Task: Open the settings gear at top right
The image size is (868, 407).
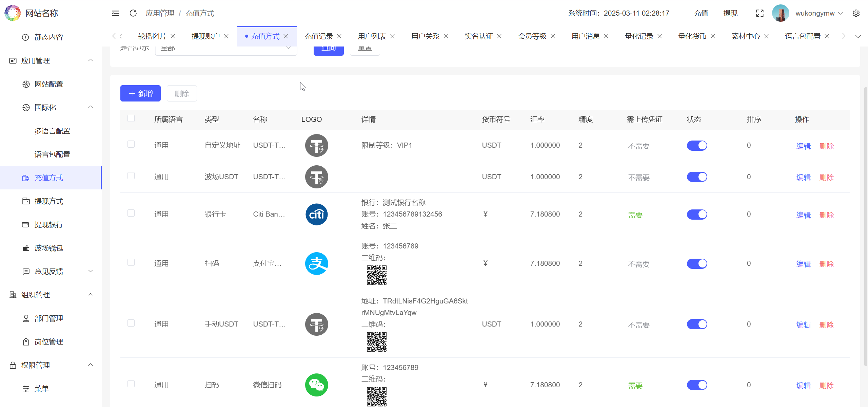Action: (x=857, y=13)
